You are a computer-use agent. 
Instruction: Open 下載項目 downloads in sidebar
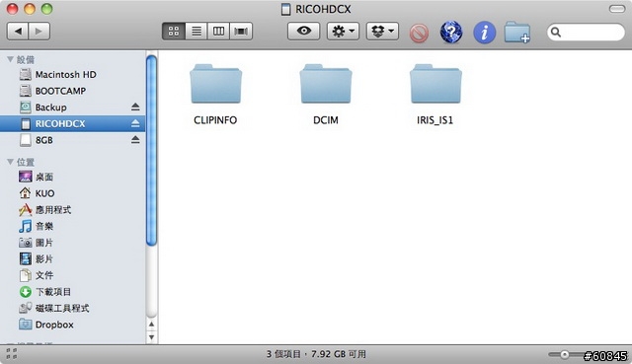click(72, 292)
